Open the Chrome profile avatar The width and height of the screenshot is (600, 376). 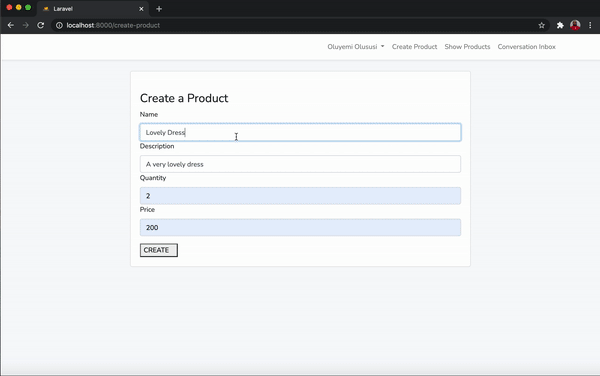pos(575,25)
